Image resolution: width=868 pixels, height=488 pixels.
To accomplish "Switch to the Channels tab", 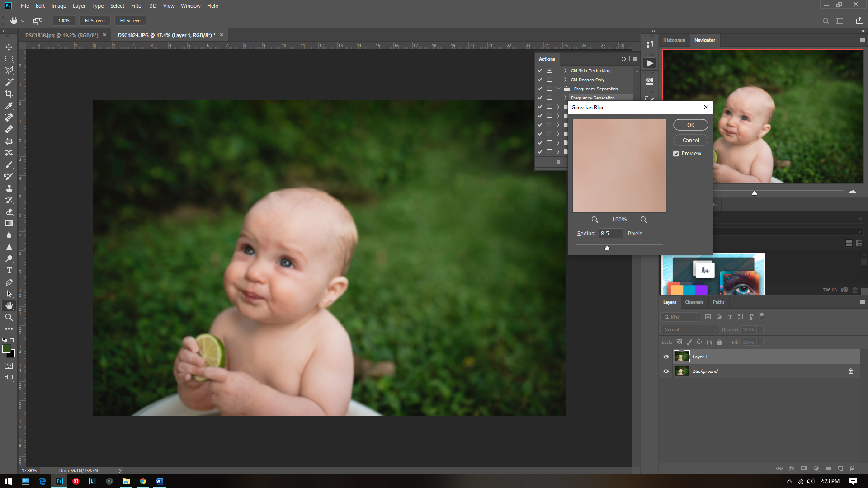I will (x=694, y=302).
